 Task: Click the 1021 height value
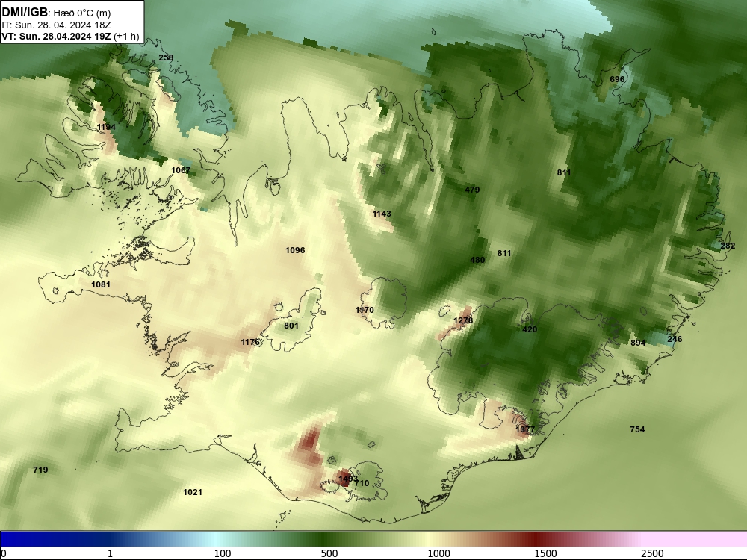193,492
